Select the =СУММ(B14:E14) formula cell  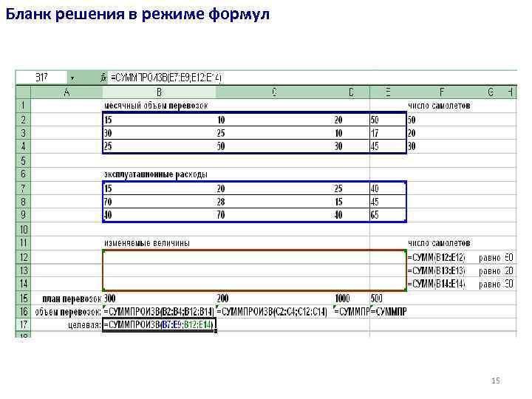(x=441, y=284)
